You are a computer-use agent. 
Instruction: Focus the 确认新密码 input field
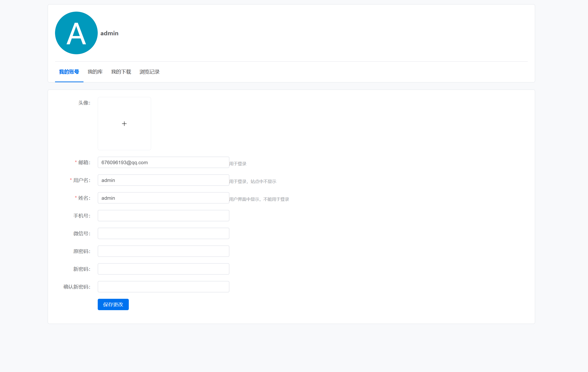(x=163, y=287)
